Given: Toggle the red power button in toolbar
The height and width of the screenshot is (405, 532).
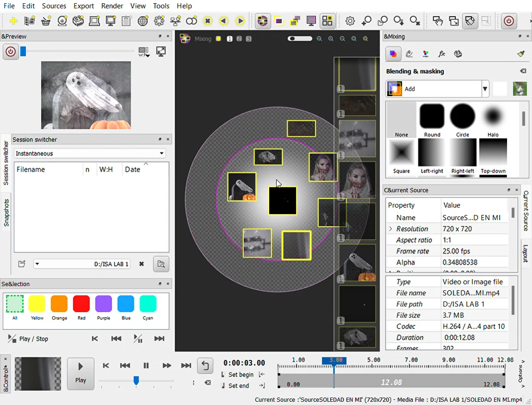Looking at the screenshot, I should point(508,21).
